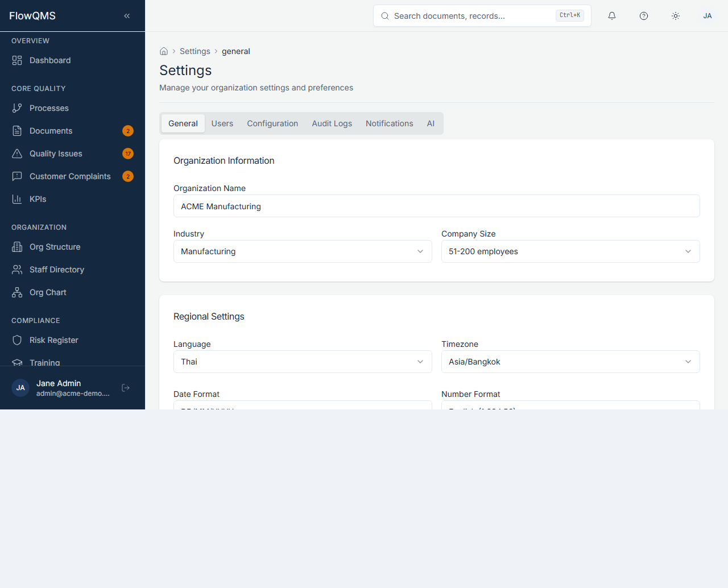Select the Notifications tab
The height and width of the screenshot is (588, 728).
389,123
